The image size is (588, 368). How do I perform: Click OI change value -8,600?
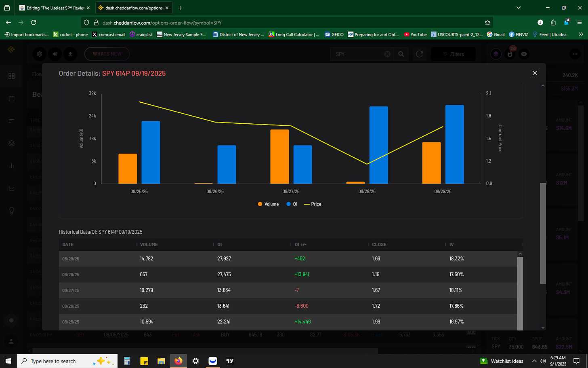pos(302,306)
